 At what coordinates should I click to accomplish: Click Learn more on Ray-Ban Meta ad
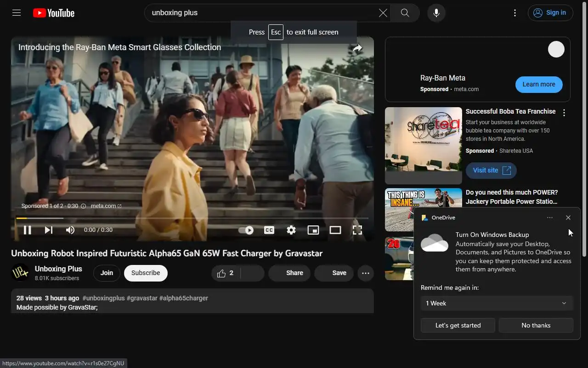(539, 84)
